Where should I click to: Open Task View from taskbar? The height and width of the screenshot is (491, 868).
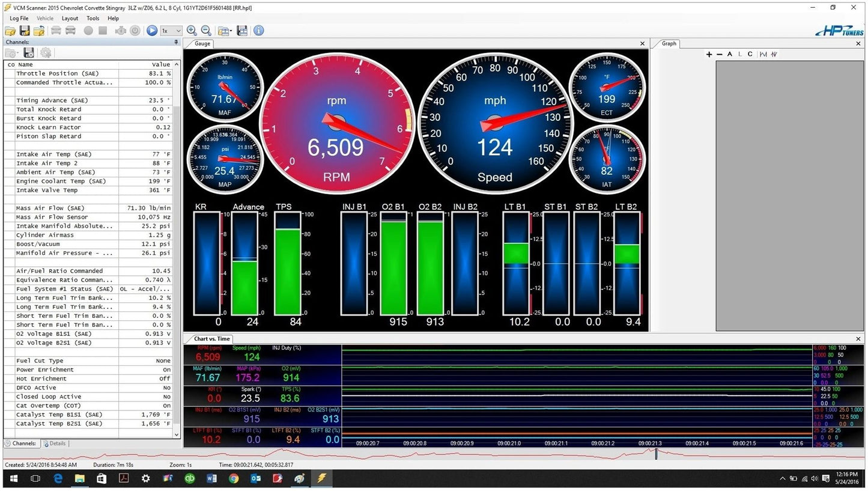coord(35,478)
